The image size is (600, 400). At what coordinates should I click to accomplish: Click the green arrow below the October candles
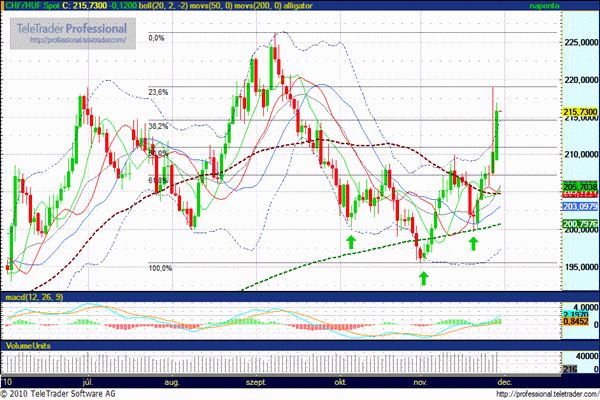(x=351, y=241)
